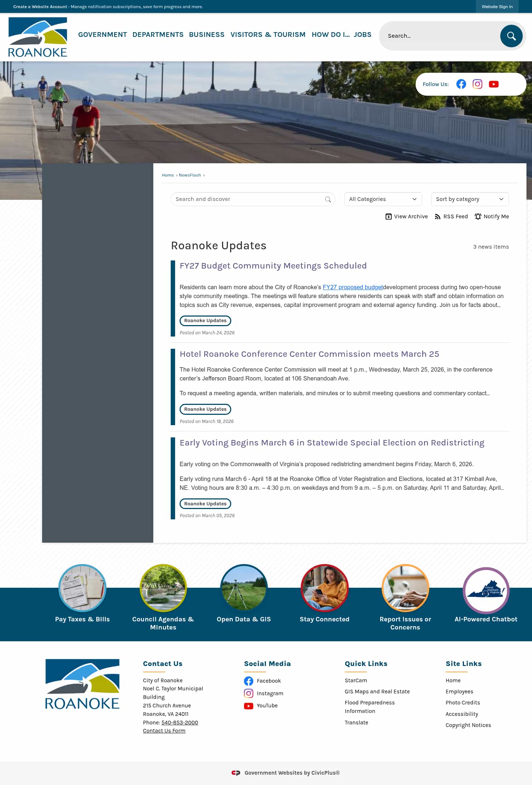Open GIS Maps and Real Estate link
532x785 pixels.
click(377, 692)
